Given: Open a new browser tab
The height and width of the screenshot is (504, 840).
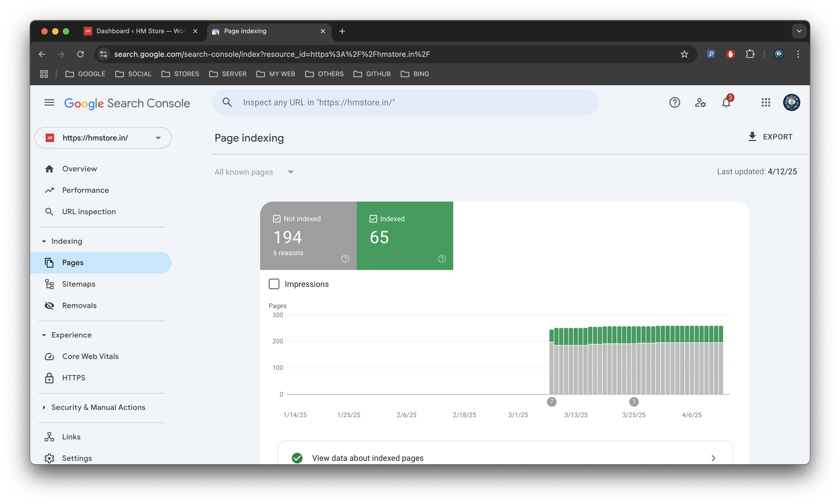Looking at the screenshot, I should click(x=342, y=31).
